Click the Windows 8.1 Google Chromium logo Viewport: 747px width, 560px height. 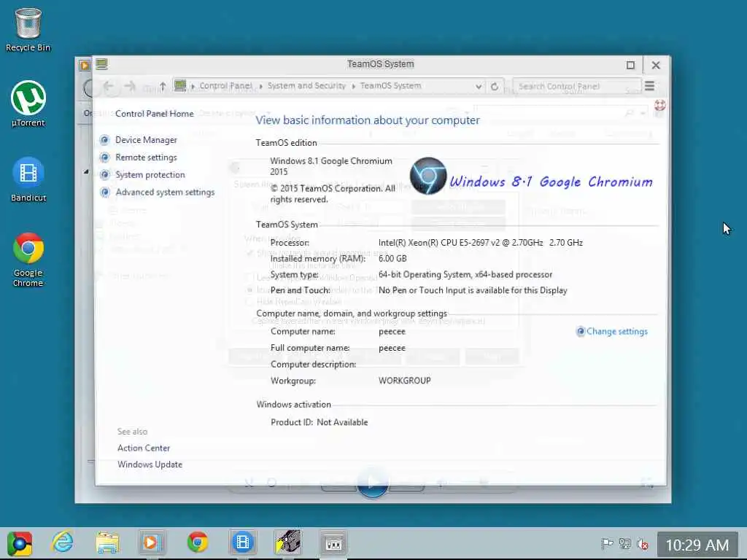coord(531,176)
